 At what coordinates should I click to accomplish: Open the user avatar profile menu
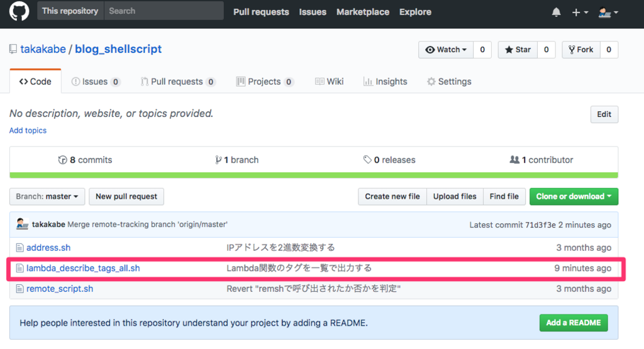point(608,13)
